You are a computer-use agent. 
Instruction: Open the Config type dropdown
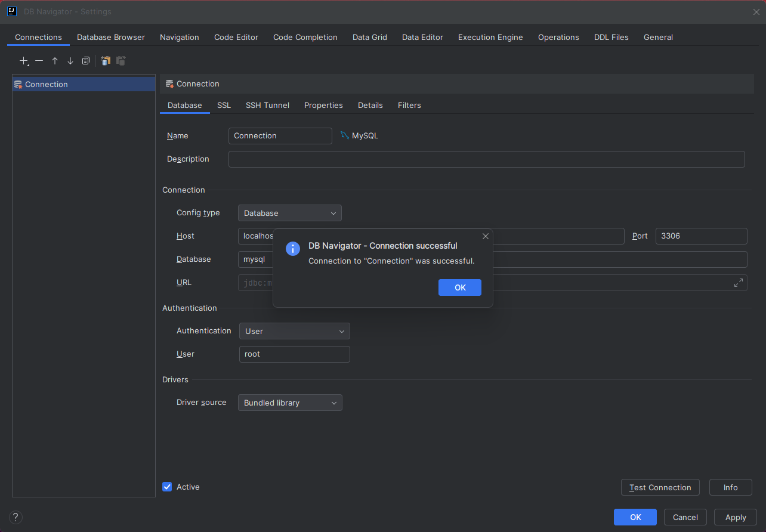289,213
